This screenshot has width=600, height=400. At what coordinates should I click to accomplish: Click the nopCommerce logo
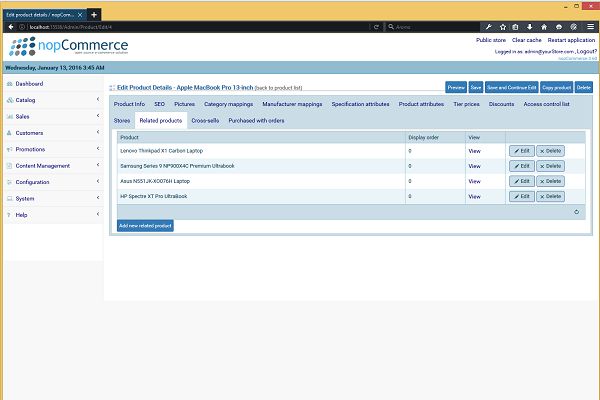click(x=69, y=46)
